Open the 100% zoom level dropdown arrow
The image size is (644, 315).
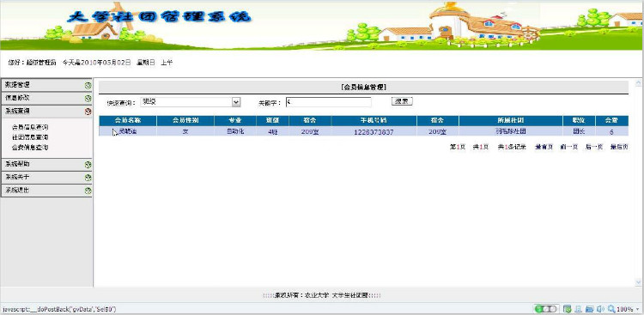pyautogui.click(x=638, y=309)
